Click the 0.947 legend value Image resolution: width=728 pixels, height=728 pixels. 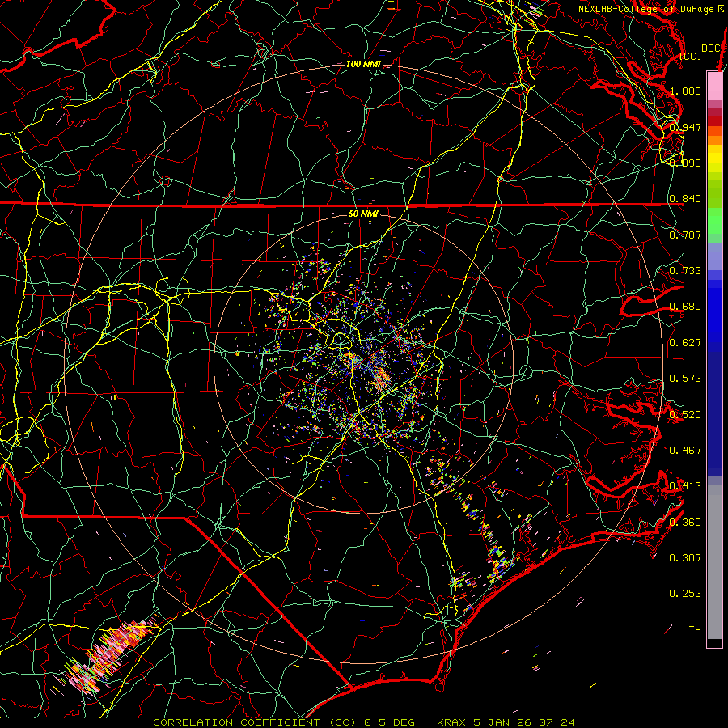685,127
